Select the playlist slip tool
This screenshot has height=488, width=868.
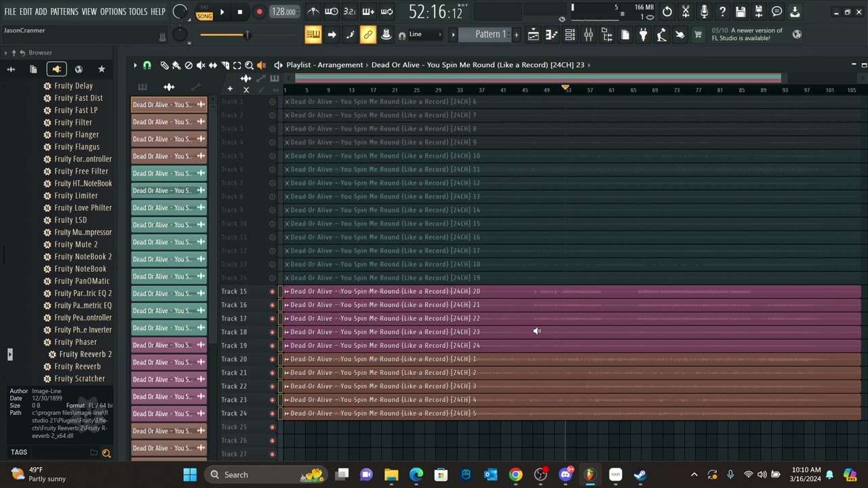(213, 65)
